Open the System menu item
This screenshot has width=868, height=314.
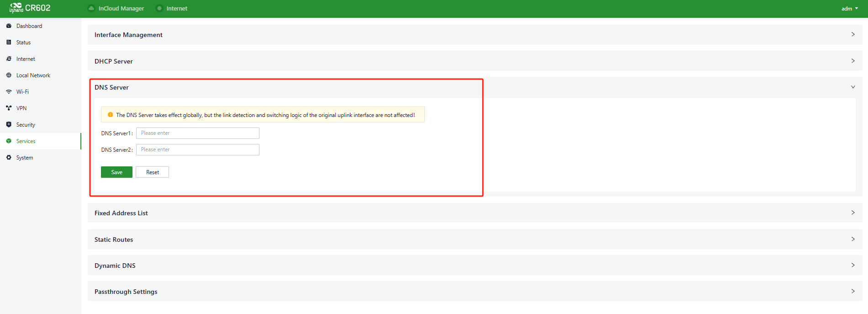click(x=40, y=158)
